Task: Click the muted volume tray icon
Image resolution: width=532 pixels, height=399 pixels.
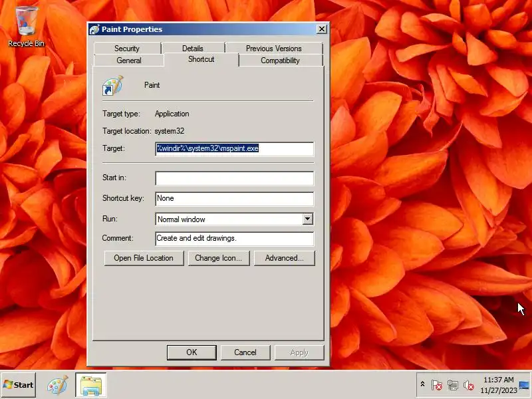Action: 469,385
